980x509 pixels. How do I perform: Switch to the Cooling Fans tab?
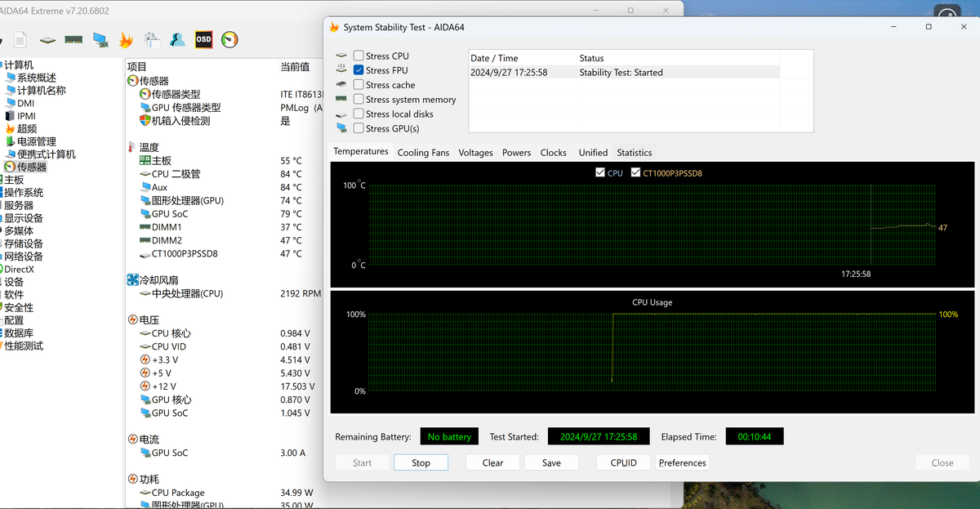tap(423, 153)
